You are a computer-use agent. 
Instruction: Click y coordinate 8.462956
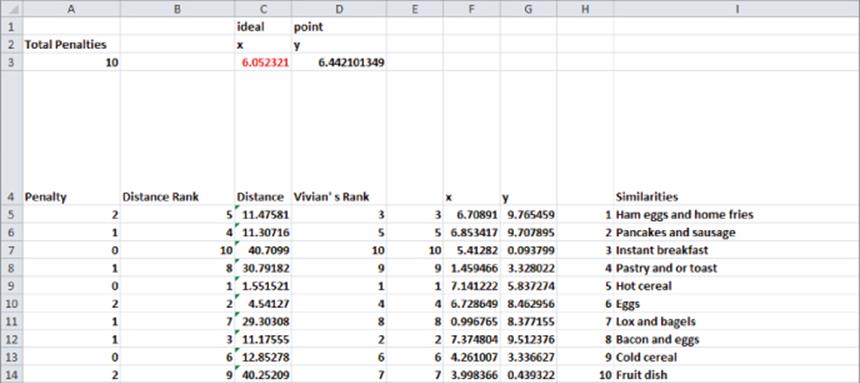[x=528, y=303]
